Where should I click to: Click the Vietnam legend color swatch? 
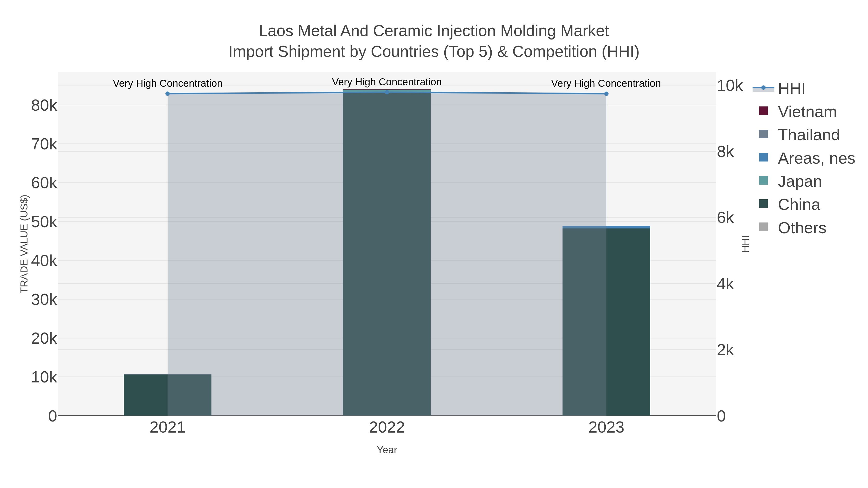click(x=763, y=111)
